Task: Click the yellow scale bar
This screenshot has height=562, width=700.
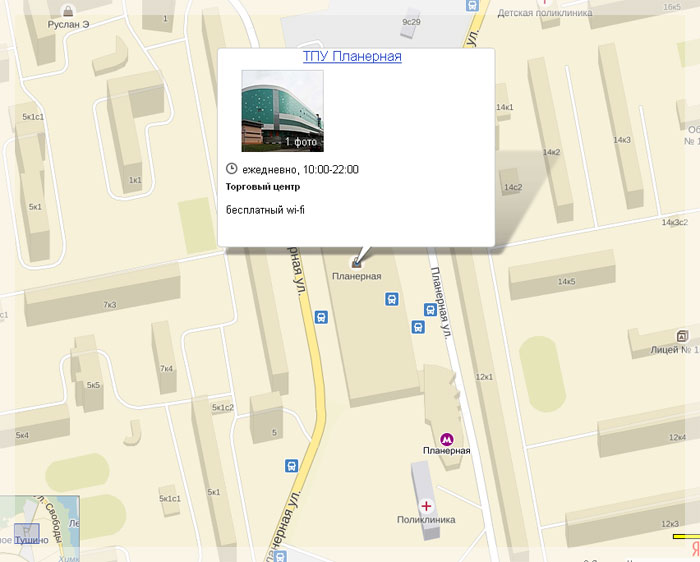Action: 685,537
